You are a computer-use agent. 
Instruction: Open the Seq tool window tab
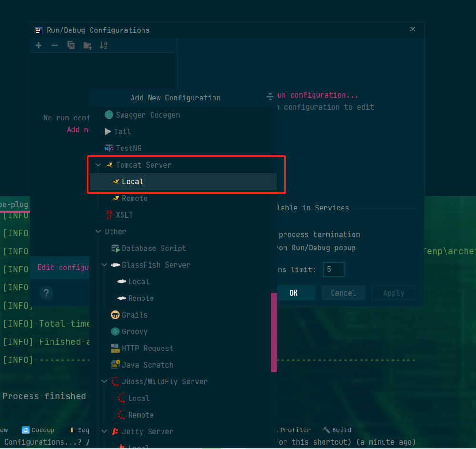coord(80,430)
